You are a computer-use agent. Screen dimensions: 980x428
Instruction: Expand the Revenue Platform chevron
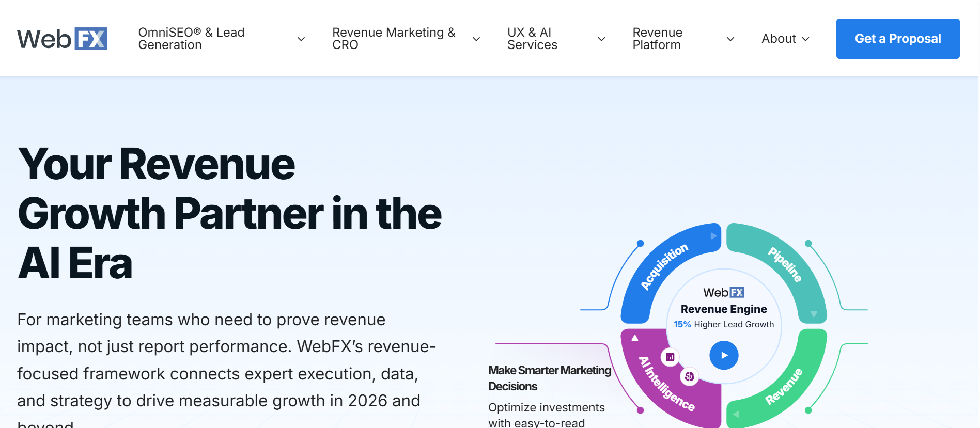click(x=730, y=39)
